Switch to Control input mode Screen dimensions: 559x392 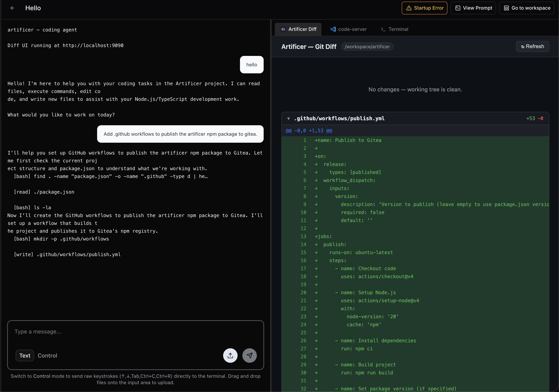(x=47, y=356)
